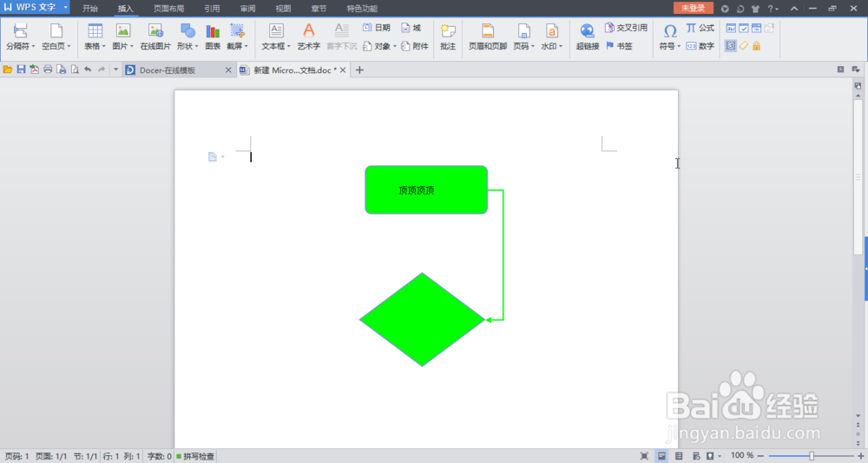The width and height of the screenshot is (868, 463).
Task: Toggle eye protection mode bulb icon
Action: click(x=710, y=456)
